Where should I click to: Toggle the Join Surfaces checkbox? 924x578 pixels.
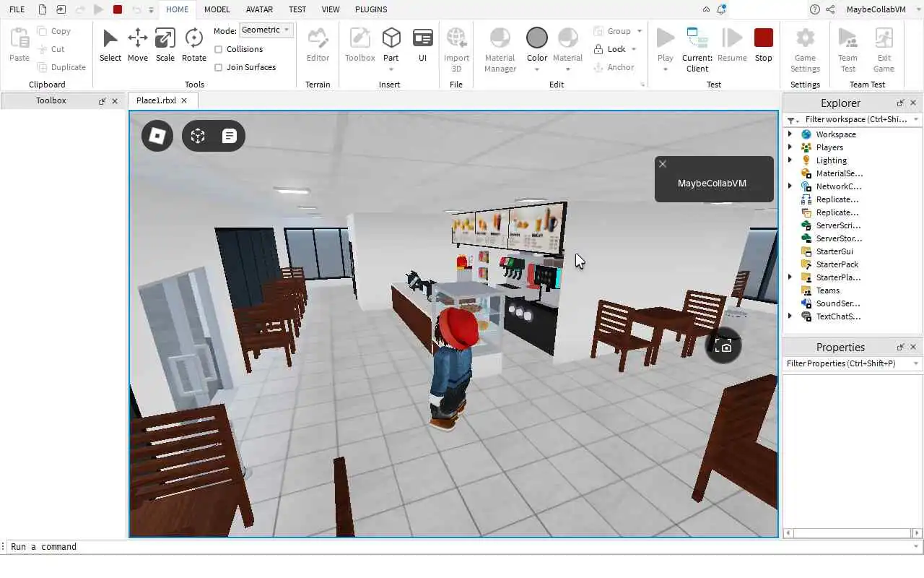[x=219, y=67]
